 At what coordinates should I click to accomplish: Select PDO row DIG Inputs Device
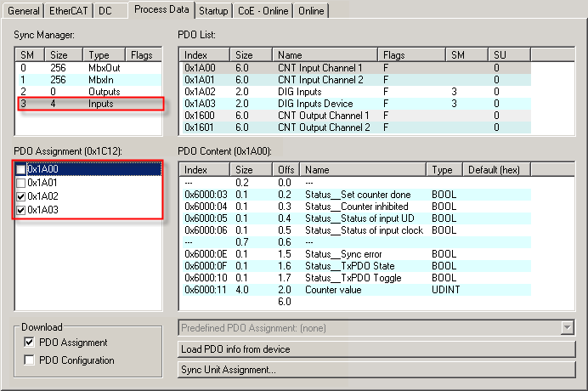[x=355, y=104]
